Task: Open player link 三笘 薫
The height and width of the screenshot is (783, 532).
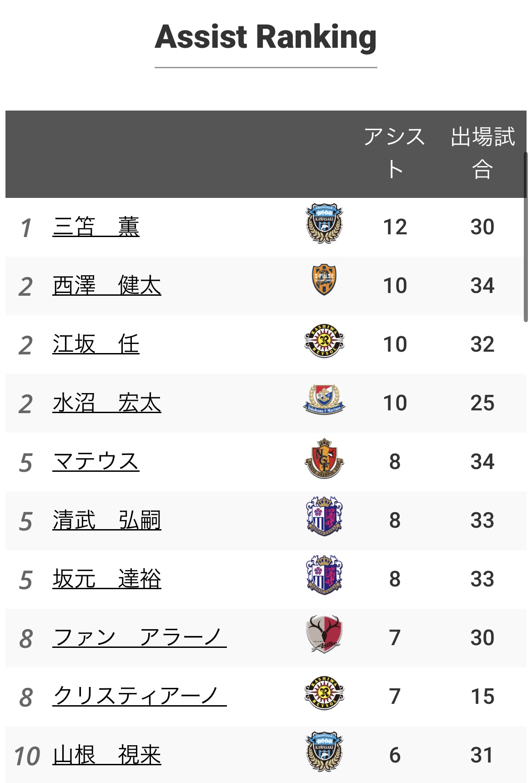Action: click(x=95, y=227)
